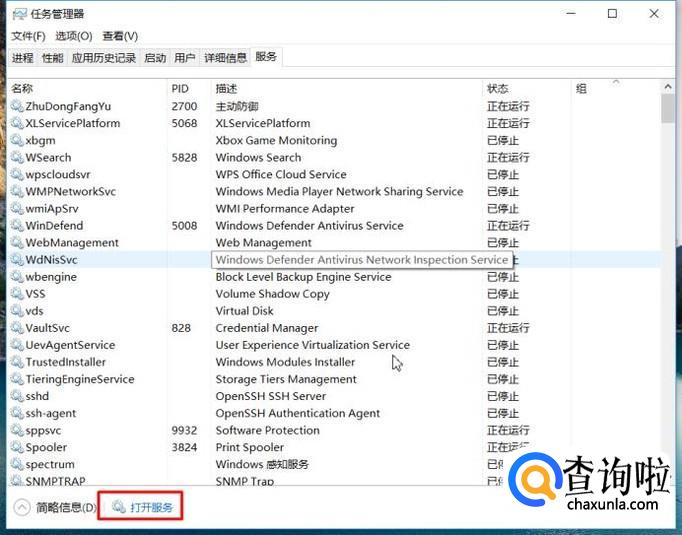The image size is (682, 535).
Task: Click the sshd service gear icon
Action: 17,396
